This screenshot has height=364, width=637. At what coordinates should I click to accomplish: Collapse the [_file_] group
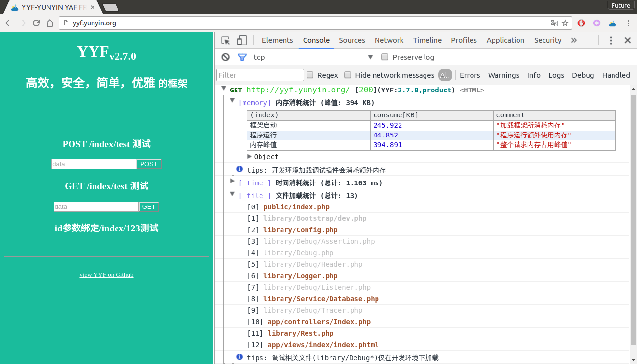233,194
